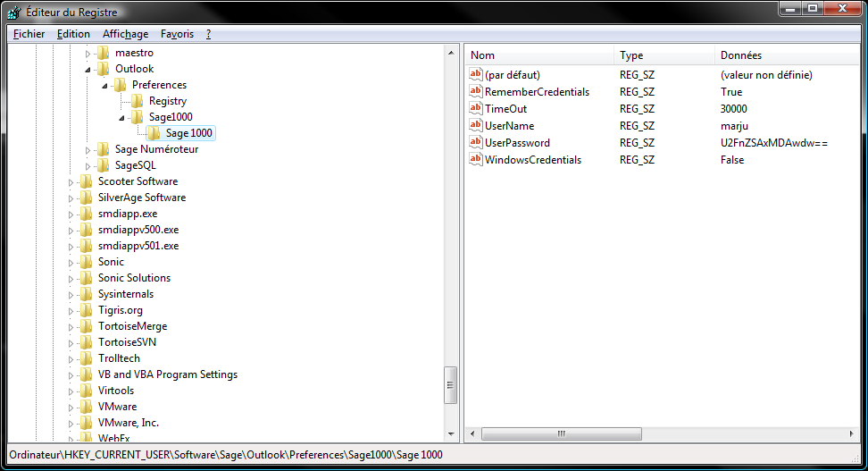Image resolution: width=868 pixels, height=471 pixels.
Task: Click the Sage Numéroteur folder icon
Action: coord(103,149)
